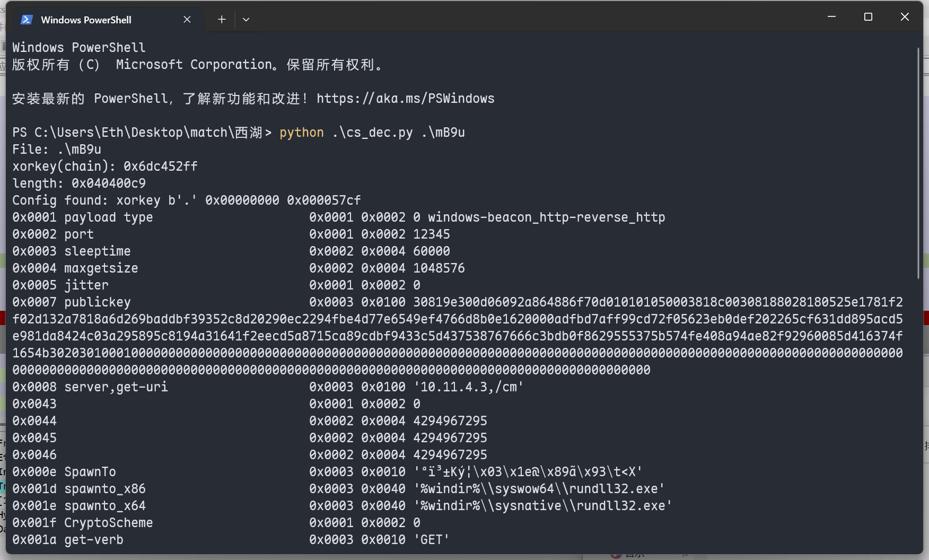Click the windows-beacon_http-reverse_http payload text
929x560 pixels.
click(x=546, y=217)
